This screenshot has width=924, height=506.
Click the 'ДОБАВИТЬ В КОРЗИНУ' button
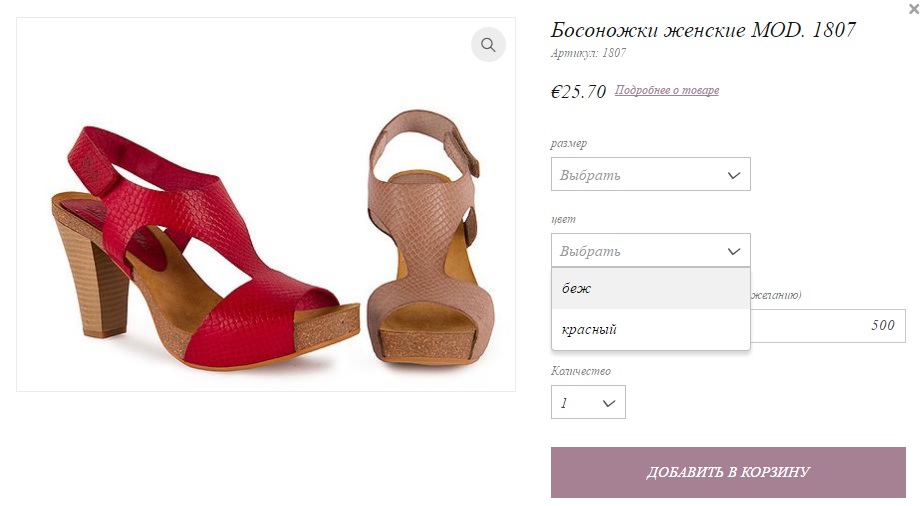tap(728, 472)
